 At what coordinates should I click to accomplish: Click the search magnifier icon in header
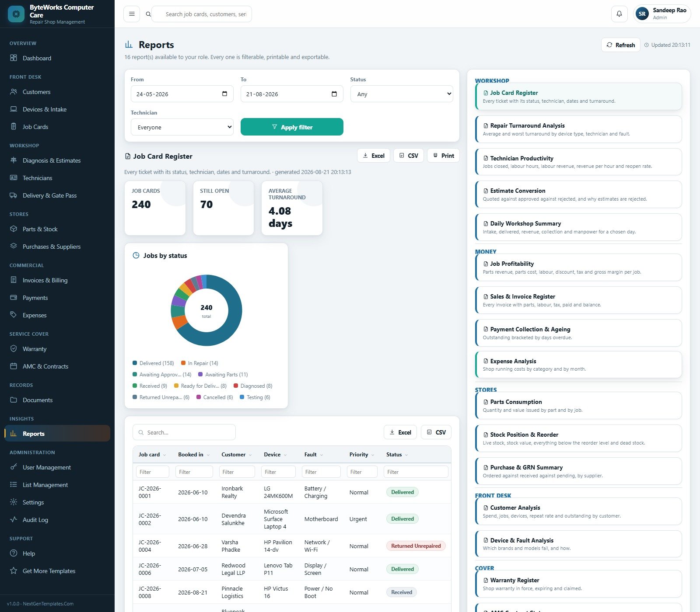(148, 14)
